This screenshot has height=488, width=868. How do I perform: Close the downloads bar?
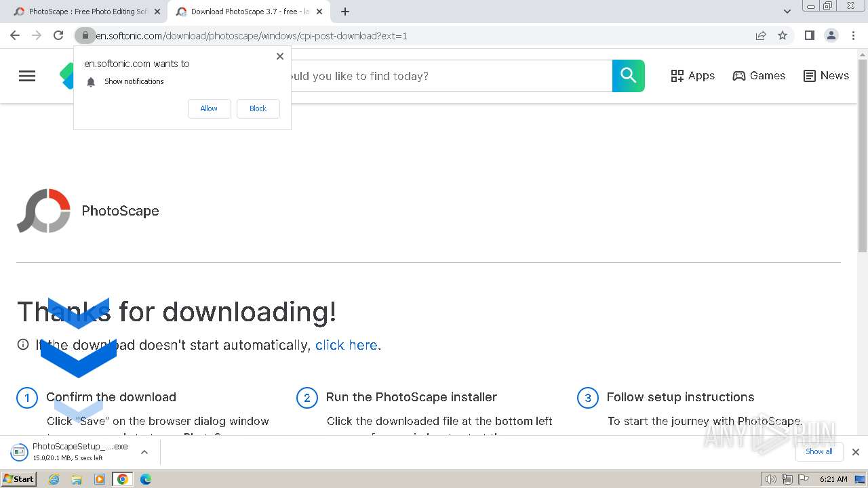coord(855,452)
